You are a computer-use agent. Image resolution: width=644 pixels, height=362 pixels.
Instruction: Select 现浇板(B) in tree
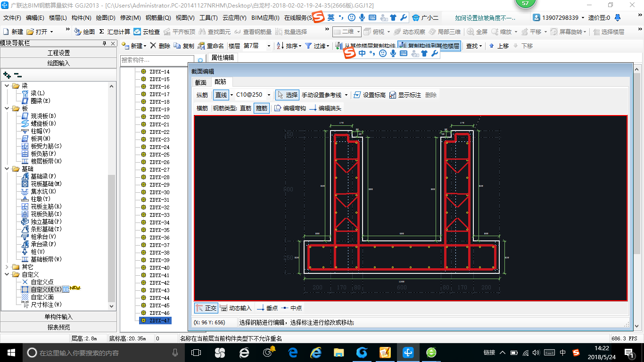39,116
